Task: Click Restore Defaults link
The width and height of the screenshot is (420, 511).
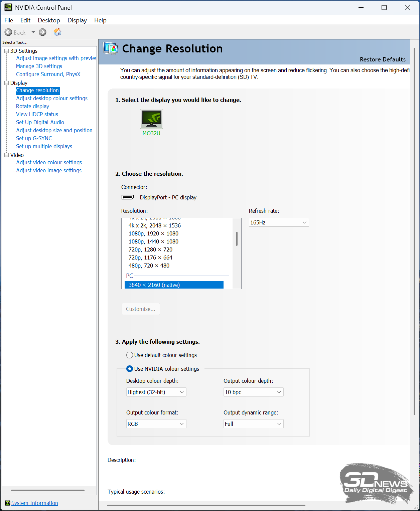Action: tap(383, 59)
